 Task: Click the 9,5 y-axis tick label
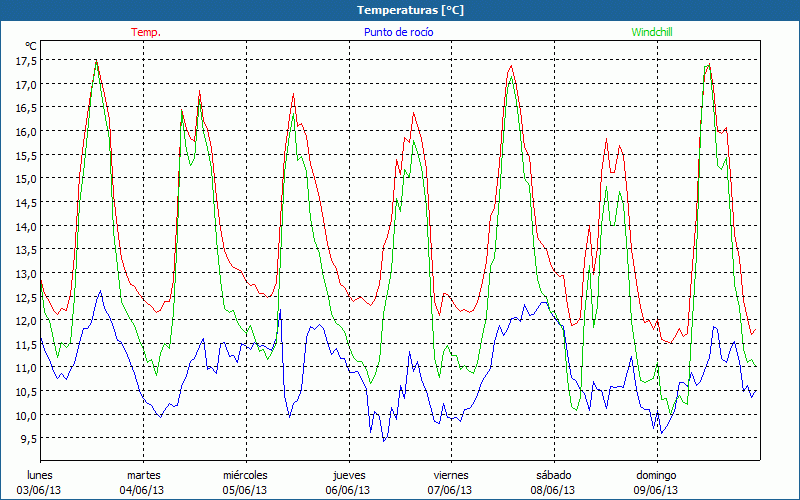click(29, 438)
